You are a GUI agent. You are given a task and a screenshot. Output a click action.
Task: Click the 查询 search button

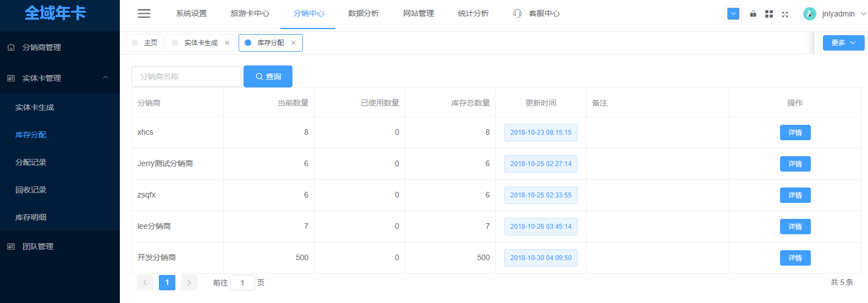point(268,76)
